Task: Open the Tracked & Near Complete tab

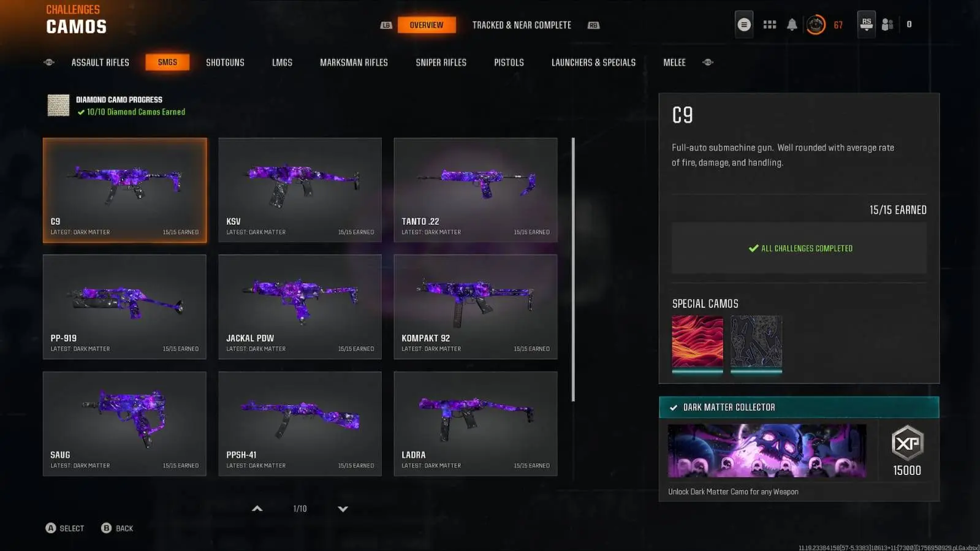Action: [x=522, y=25]
